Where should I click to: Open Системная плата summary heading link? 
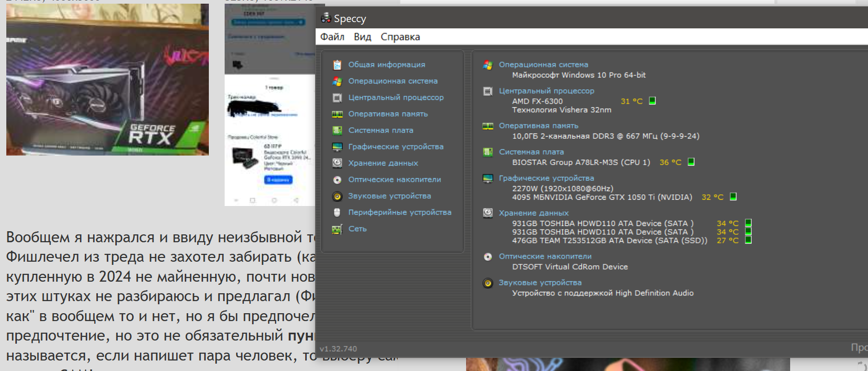pos(531,152)
